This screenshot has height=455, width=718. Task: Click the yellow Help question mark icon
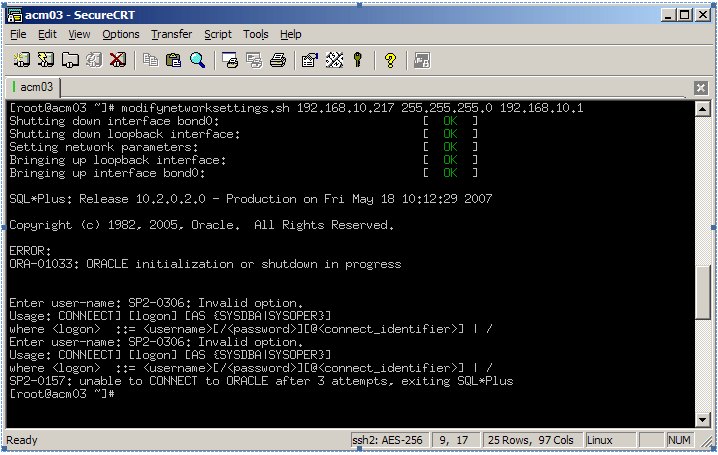[390, 60]
